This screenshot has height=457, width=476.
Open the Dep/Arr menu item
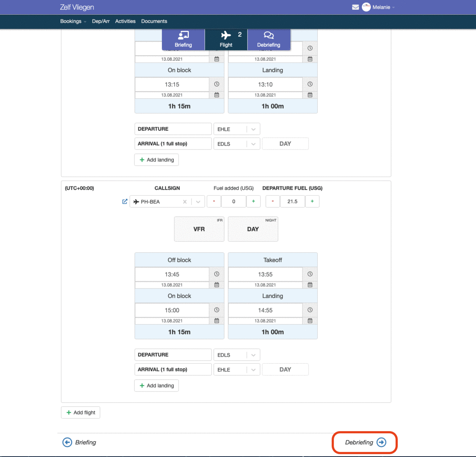101,21
